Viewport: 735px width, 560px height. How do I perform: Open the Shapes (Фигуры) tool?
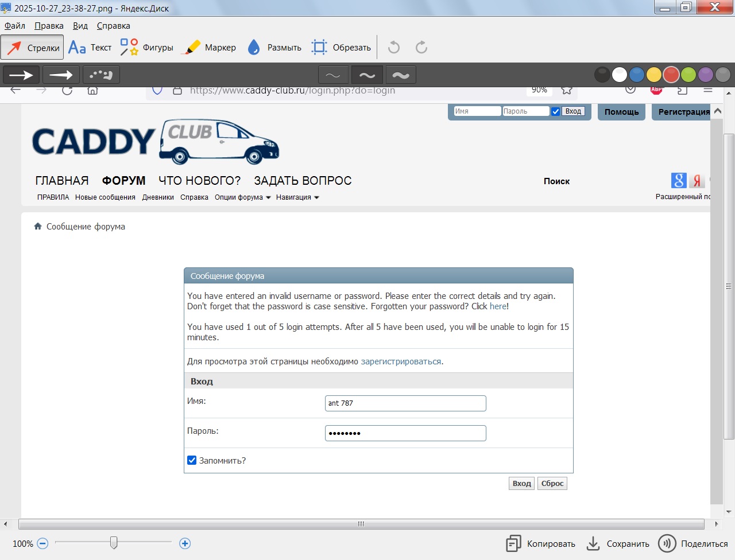tap(147, 48)
